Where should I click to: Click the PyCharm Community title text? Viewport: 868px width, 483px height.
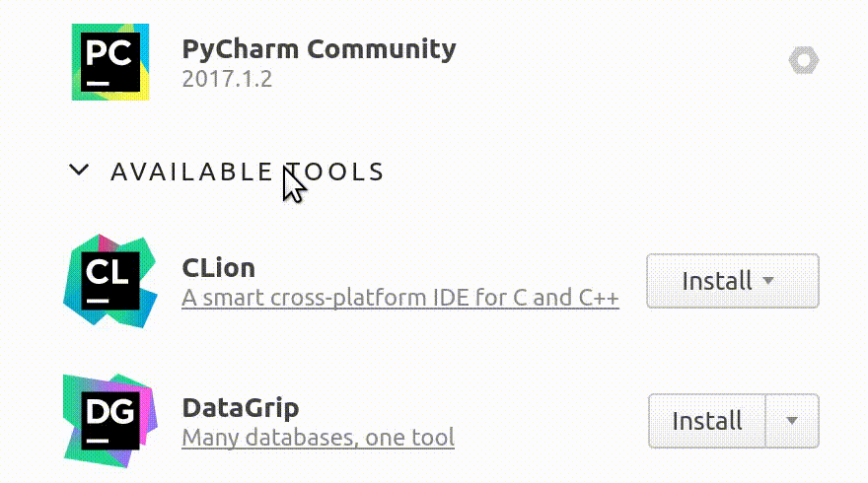[x=319, y=49]
